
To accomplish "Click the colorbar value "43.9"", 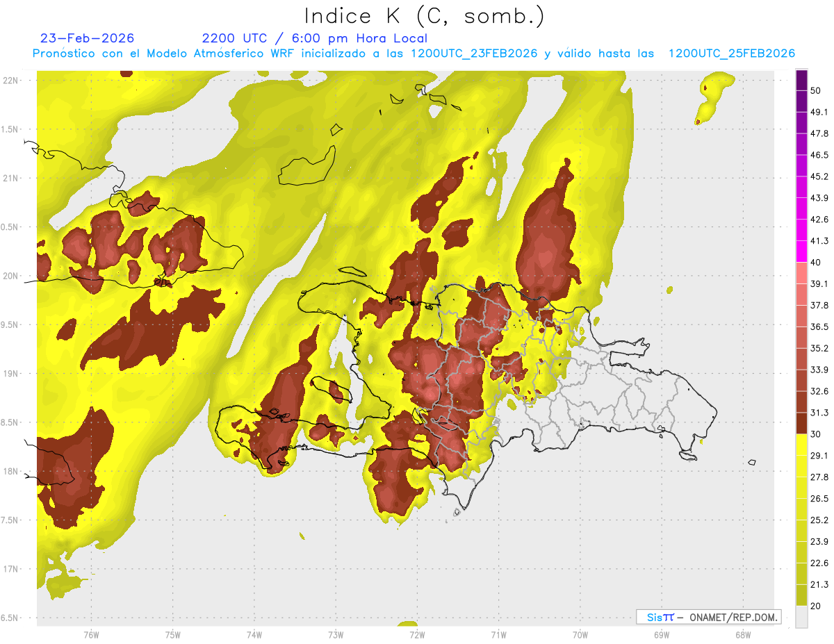I will coord(819,198).
